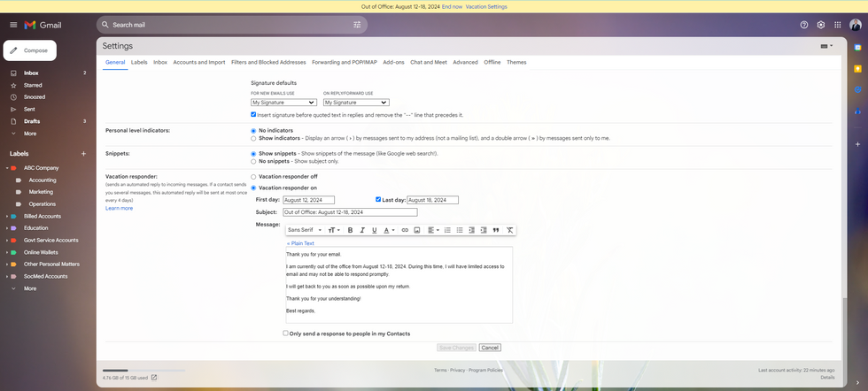Click the indent less icon
868x391 pixels.
471,230
